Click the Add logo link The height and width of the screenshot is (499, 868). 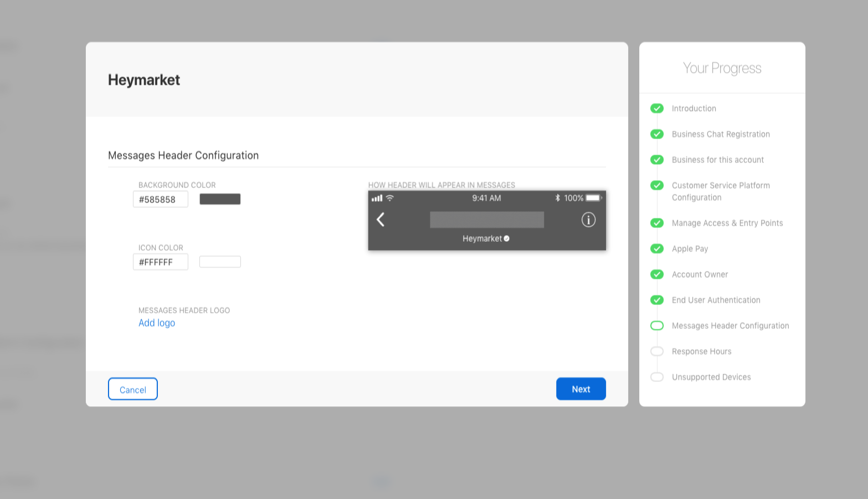click(157, 323)
